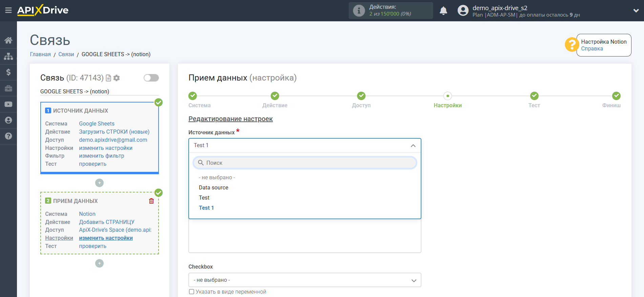Click the dollar billing icon in sidebar
Image resolution: width=644 pixels, height=297 pixels.
(x=8, y=72)
